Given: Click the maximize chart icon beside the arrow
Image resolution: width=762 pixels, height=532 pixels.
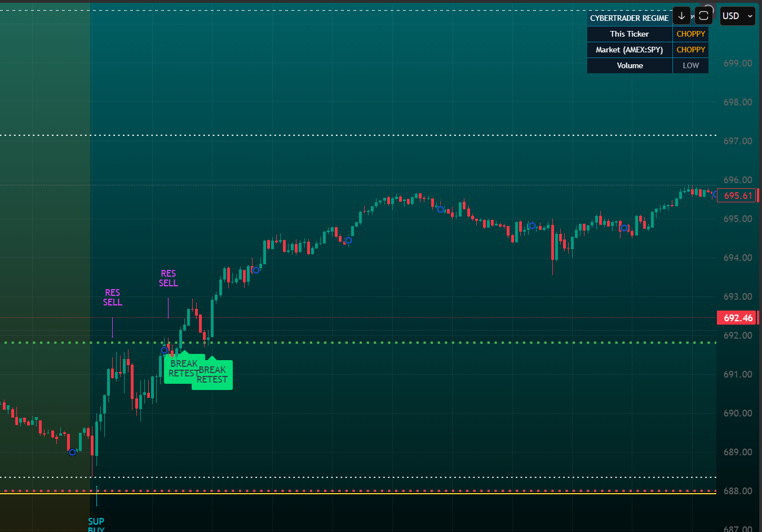Looking at the screenshot, I should pos(703,16).
